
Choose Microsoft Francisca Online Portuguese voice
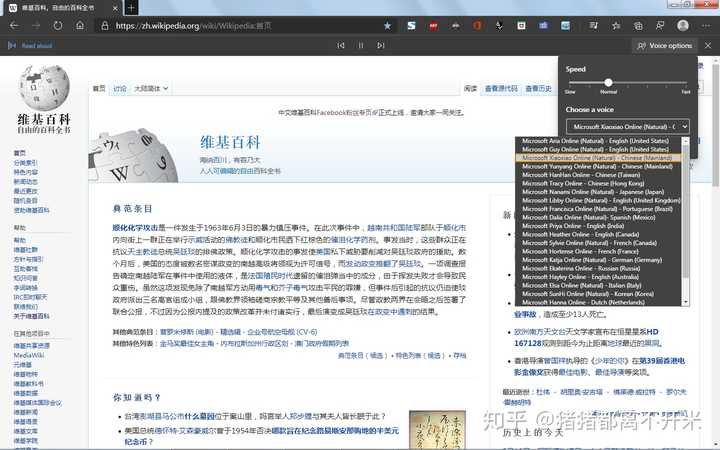[x=598, y=209]
